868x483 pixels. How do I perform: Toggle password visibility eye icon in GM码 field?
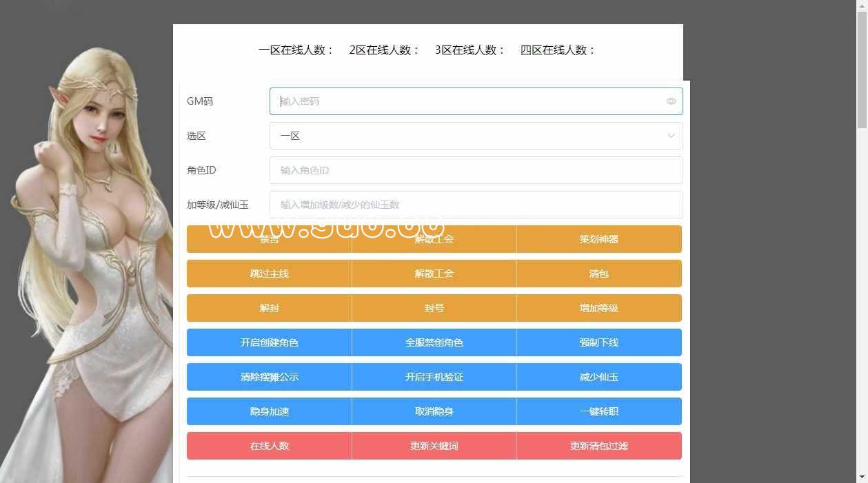click(x=671, y=101)
